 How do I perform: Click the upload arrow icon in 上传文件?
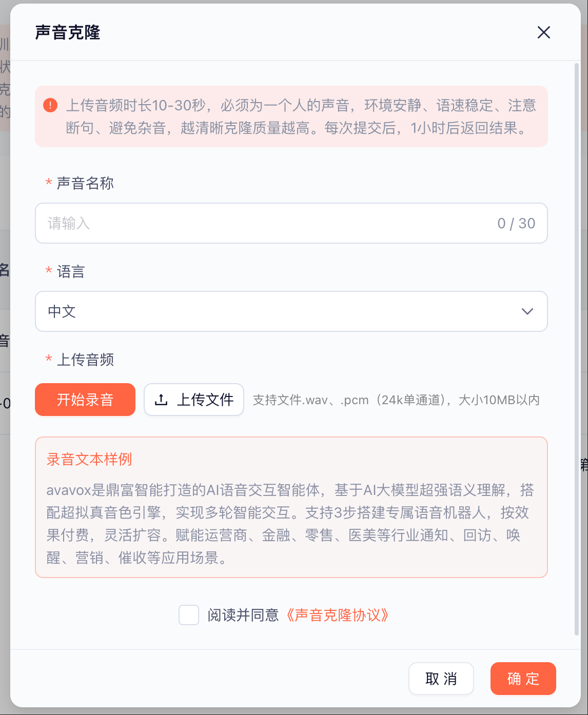(161, 400)
